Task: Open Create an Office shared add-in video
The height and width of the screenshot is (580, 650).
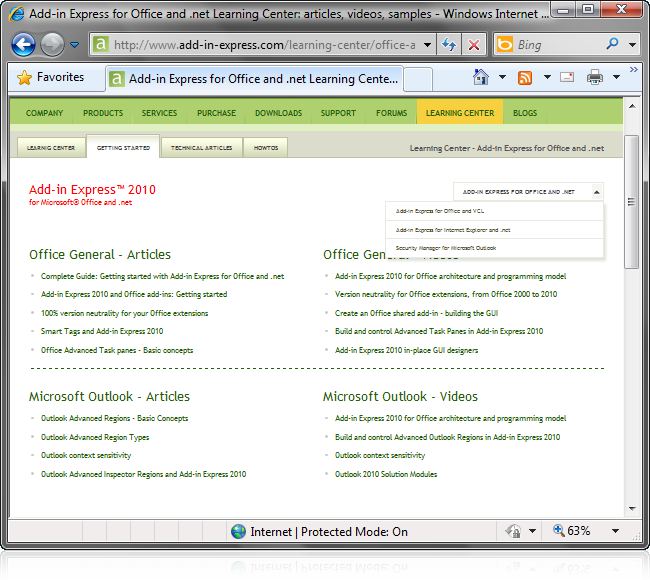Action: tap(417, 313)
